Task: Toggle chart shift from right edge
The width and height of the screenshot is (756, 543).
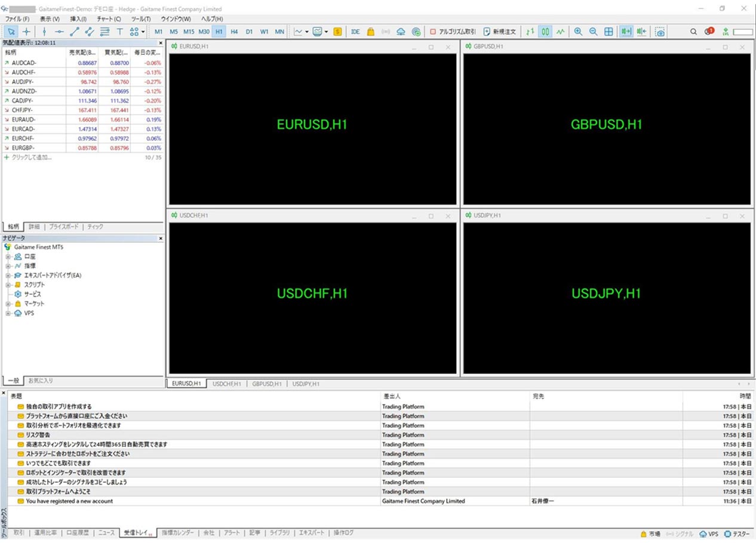Action: point(642,32)
